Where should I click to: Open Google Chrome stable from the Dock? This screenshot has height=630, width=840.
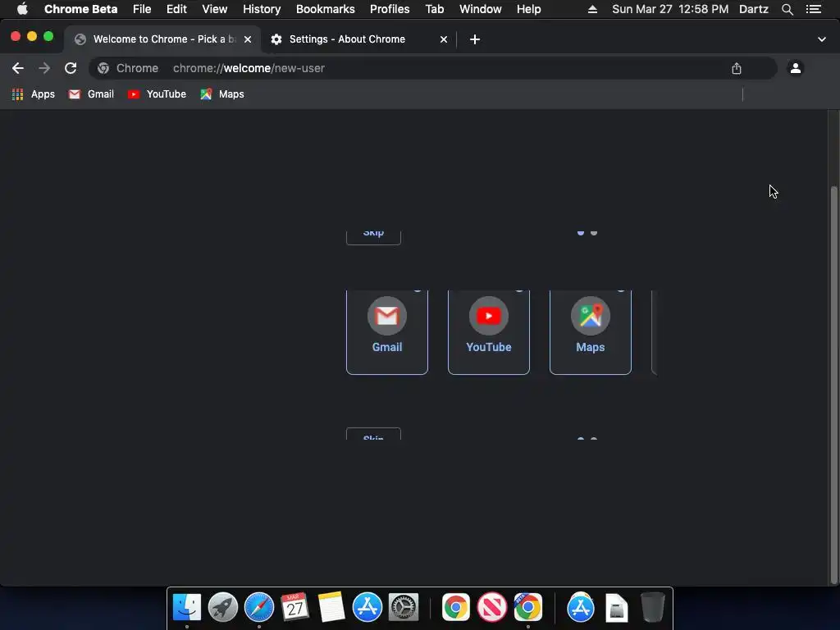click(x=456, y=607)
